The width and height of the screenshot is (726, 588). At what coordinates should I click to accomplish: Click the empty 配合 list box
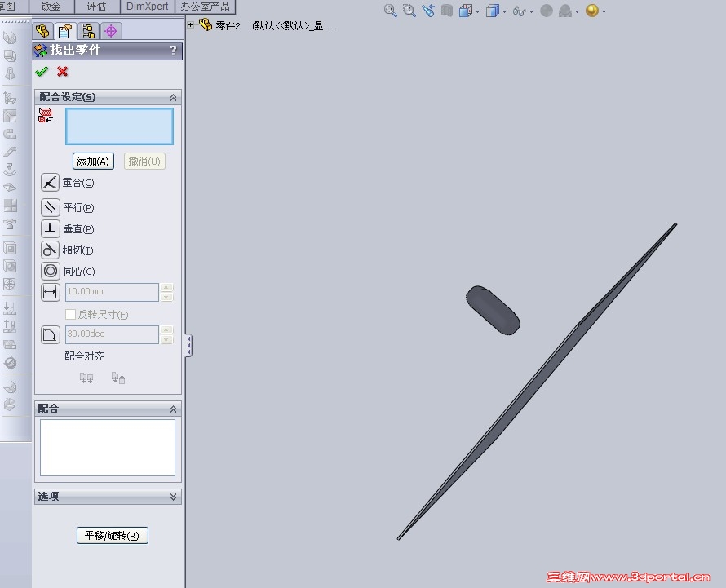(x=108, y=448)
